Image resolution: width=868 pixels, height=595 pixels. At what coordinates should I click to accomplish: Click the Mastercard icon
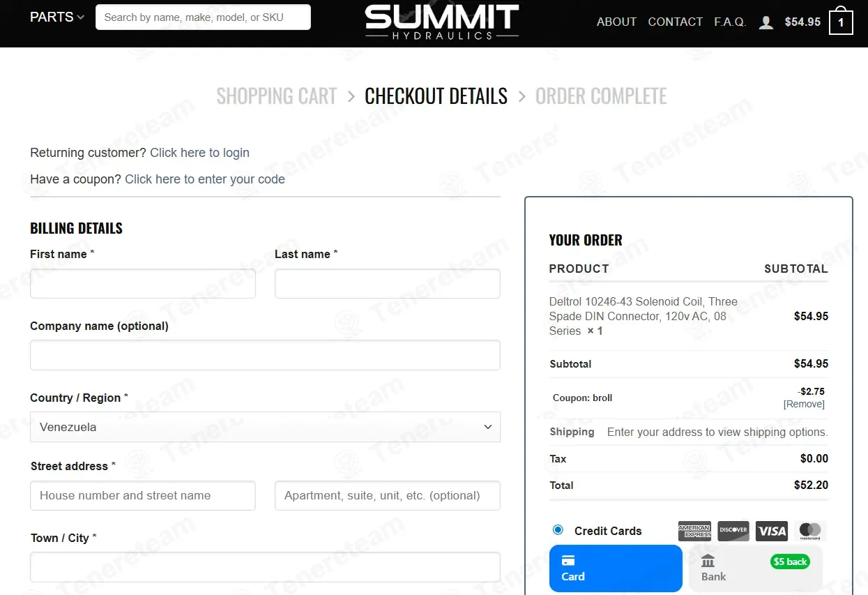coord(810,531)
